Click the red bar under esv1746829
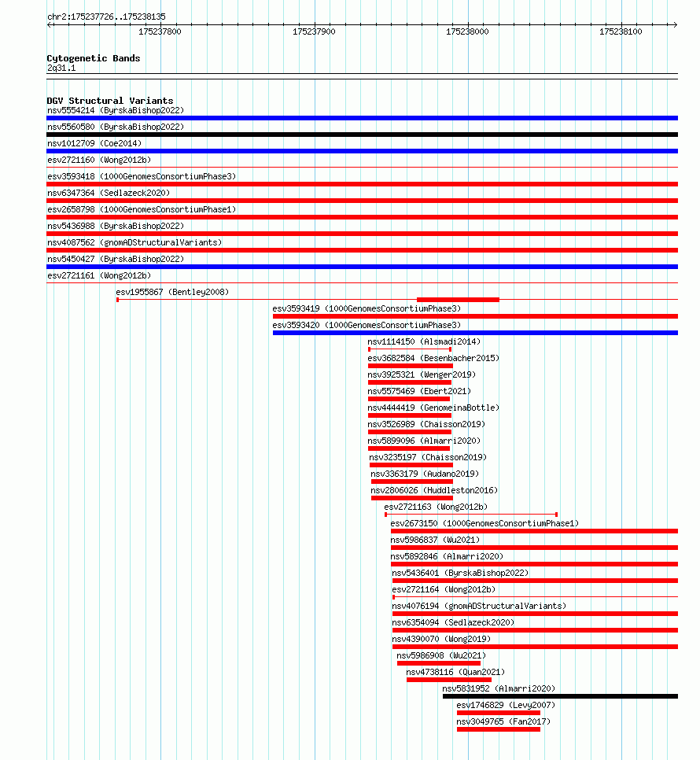Screen dimensions: 700x760 pos(499,713)
